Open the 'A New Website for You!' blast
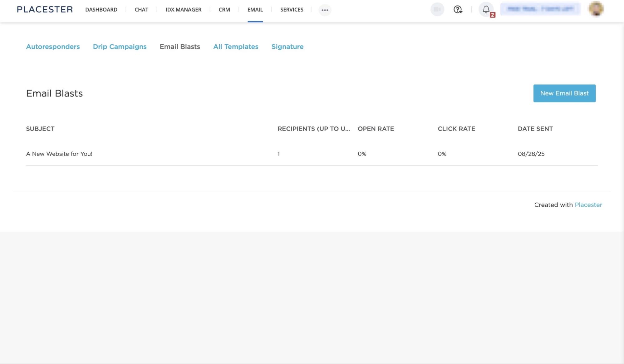The width and height of the screenshot is (624, 364). coord(59,154)
